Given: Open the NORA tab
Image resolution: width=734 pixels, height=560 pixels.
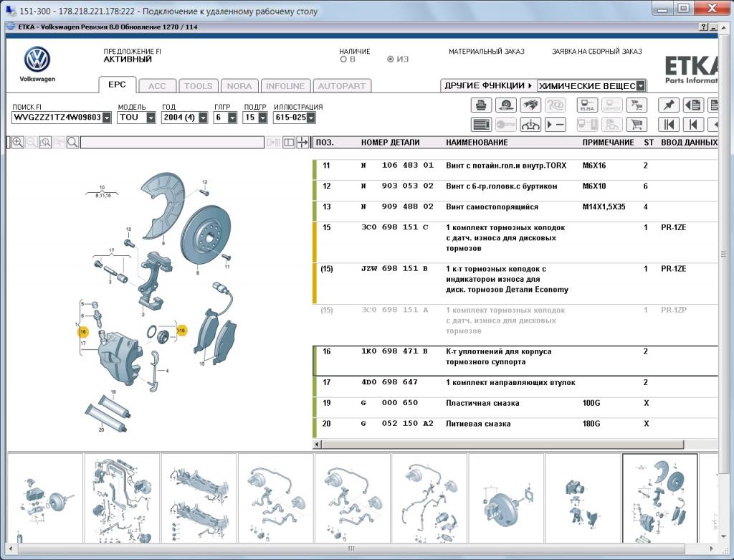Looking at the screenshot, I should pos(239,86).
